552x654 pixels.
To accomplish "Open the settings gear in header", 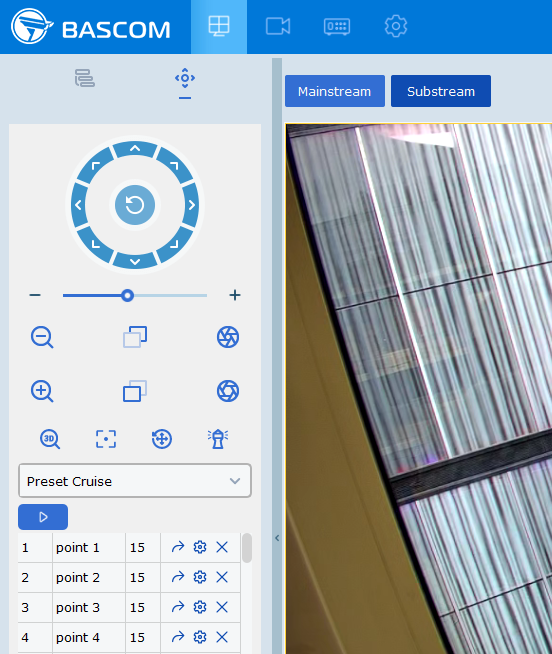I will [396, 26].
